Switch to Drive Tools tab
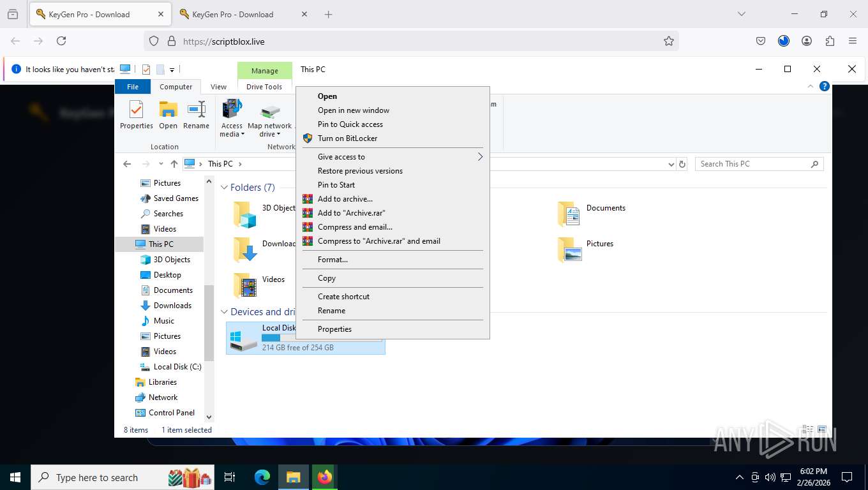Viewport: 868px width, 490px height. [264, 87]
